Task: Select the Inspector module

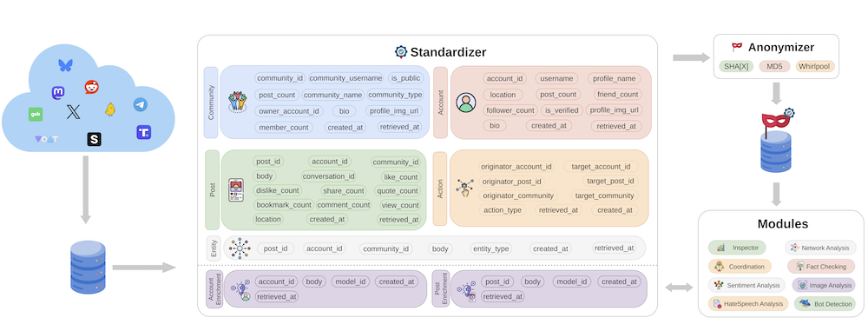Action: coord(737,247)
